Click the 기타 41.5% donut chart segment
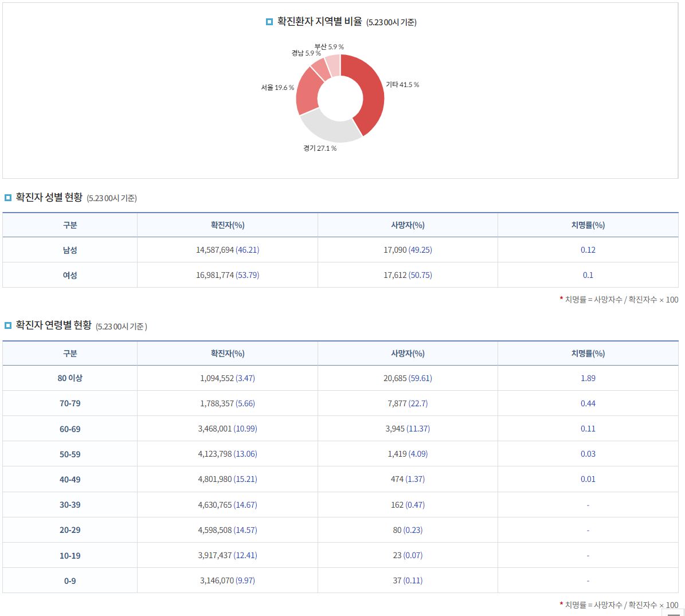 (371, 94)
